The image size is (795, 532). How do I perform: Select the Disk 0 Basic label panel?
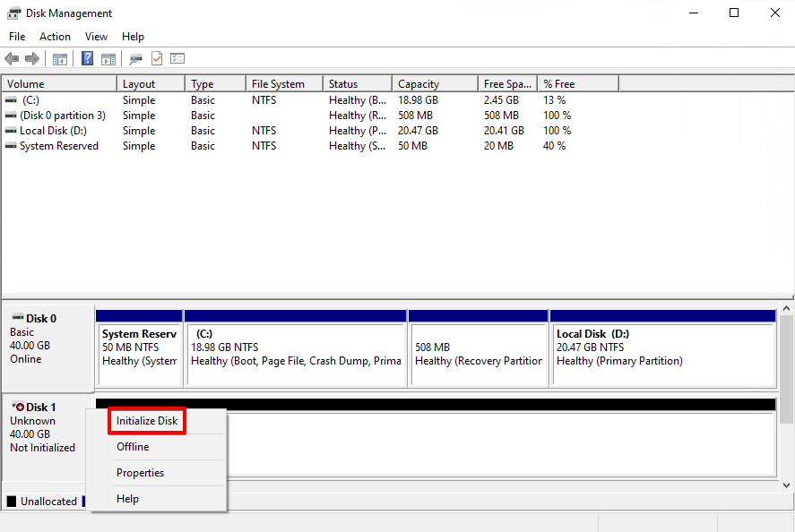48,348
